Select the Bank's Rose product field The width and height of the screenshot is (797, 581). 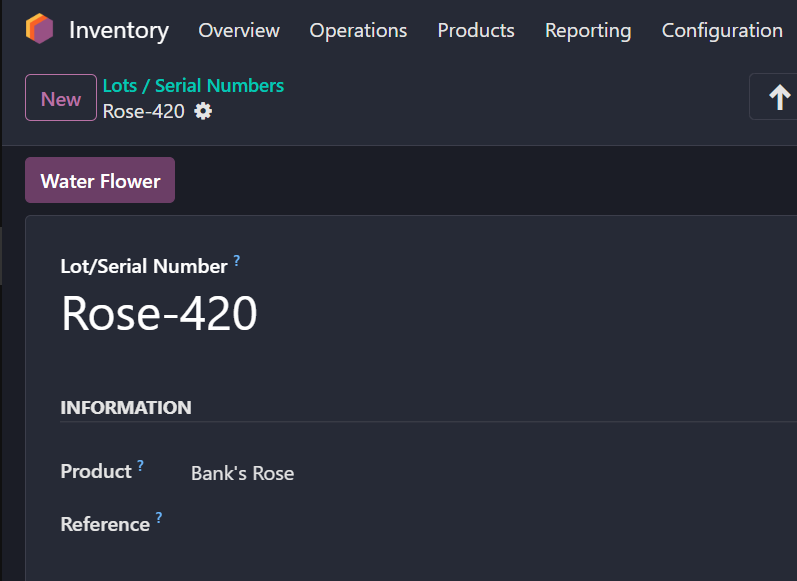(x=243, y=473)
